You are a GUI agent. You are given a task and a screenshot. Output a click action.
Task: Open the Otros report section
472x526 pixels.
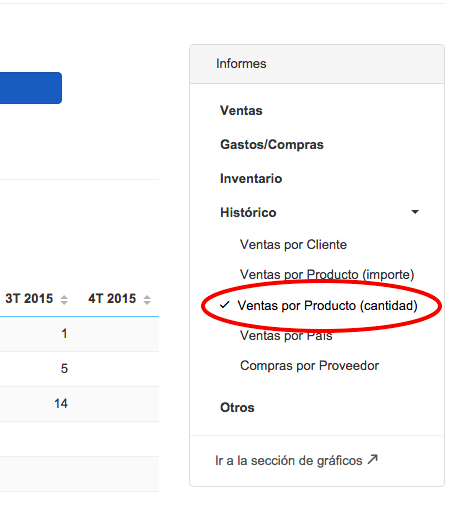(237, 408)
